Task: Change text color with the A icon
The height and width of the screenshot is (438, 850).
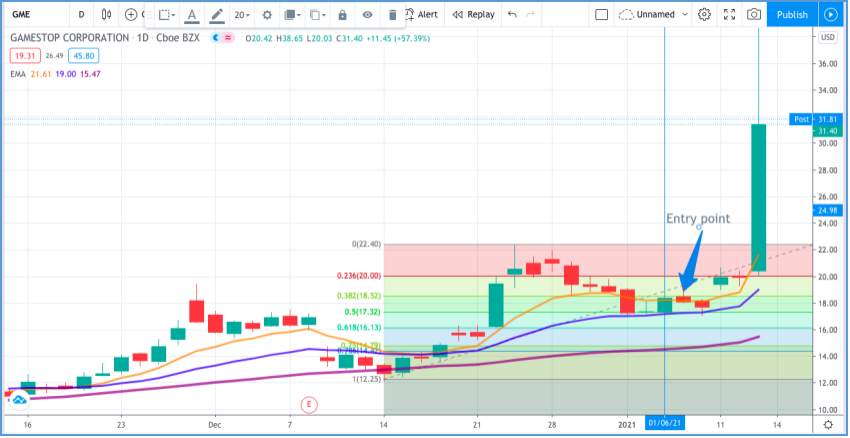Action: coord(191,15)
